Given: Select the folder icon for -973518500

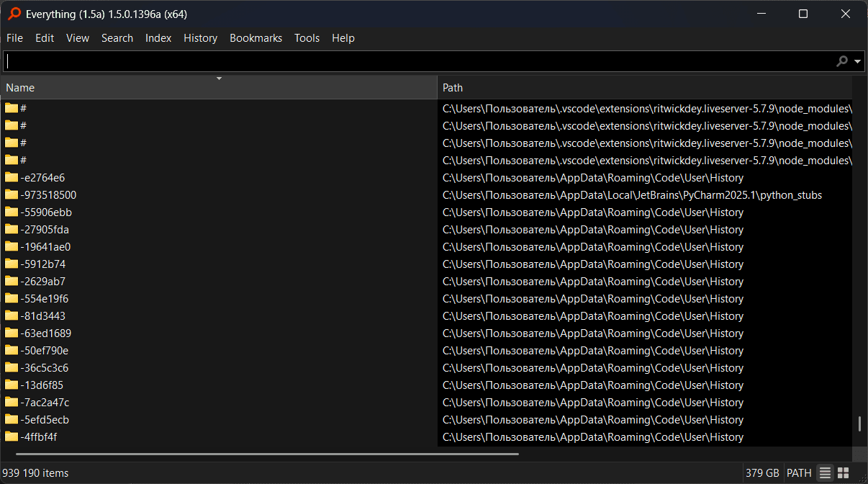Looking at the screenshot, I should pyautogui.click(x=12, y=194).
